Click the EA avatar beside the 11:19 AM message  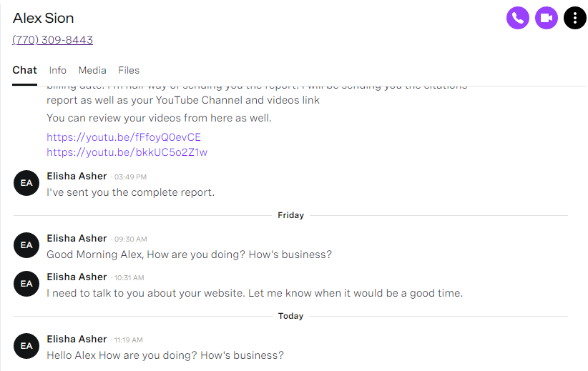click(x=26, y=346)
